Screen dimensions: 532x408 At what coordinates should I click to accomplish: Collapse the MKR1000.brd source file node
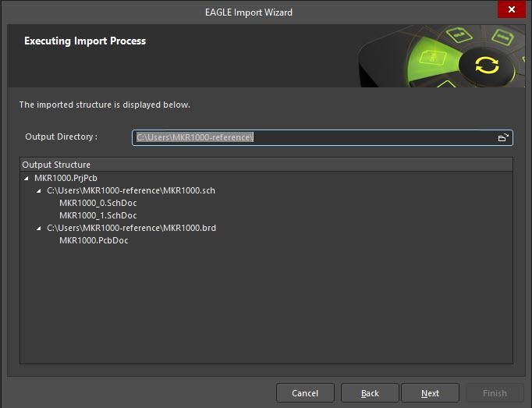(x=39, y=228)
